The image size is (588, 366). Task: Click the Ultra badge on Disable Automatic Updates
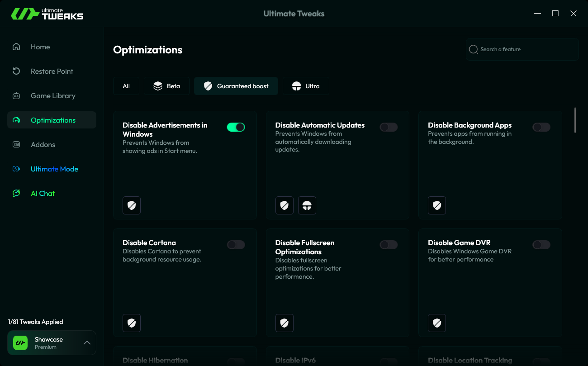coord(307,205)
